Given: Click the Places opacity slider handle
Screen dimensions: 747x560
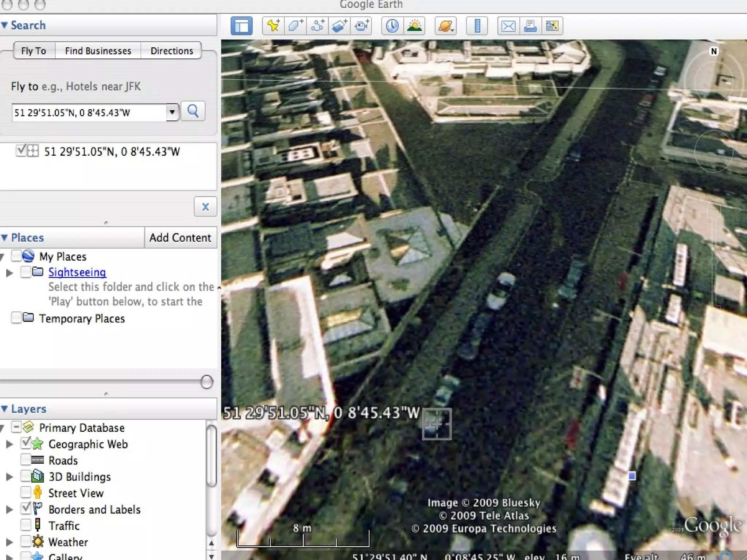Looking at the screenshot, I should [207, 382].
